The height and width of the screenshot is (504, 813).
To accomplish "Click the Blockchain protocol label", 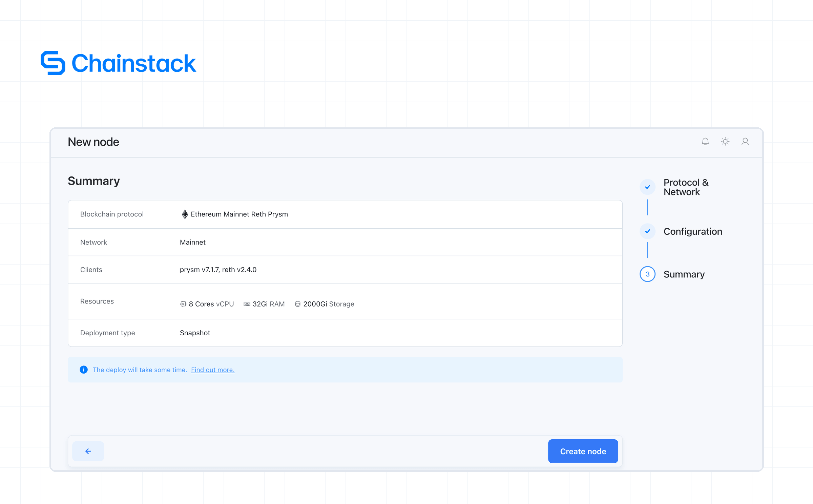I will tap(112, 214).
